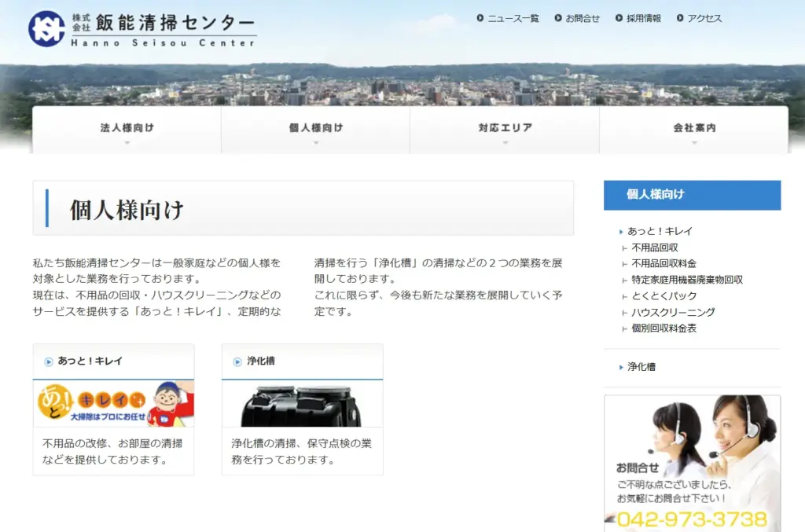Click arrow icon beside アクセス

[x=680, y=18]
